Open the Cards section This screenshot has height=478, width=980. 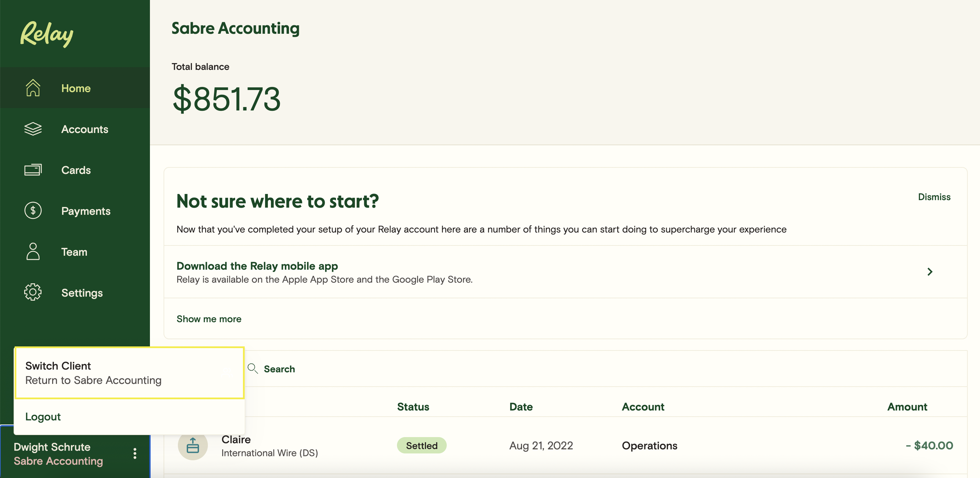click(75, 170)
